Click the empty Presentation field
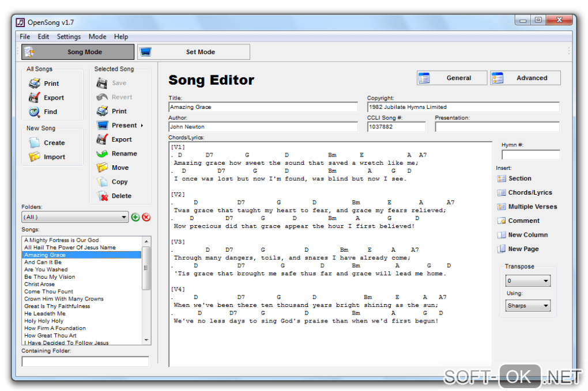The height and width of the screenshot is (391, 588). click(x=497, y=127)
